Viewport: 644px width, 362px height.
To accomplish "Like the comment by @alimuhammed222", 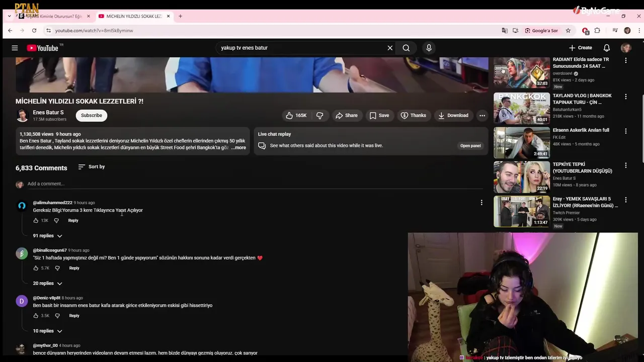I will [36, 221].
